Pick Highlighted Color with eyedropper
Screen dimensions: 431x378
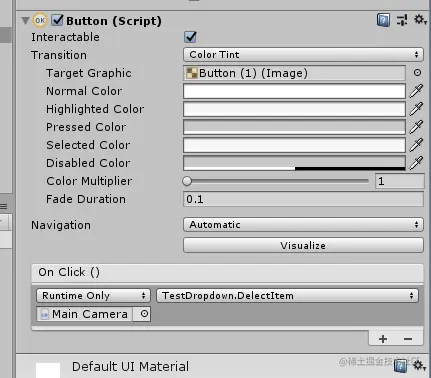click(416, 109)
